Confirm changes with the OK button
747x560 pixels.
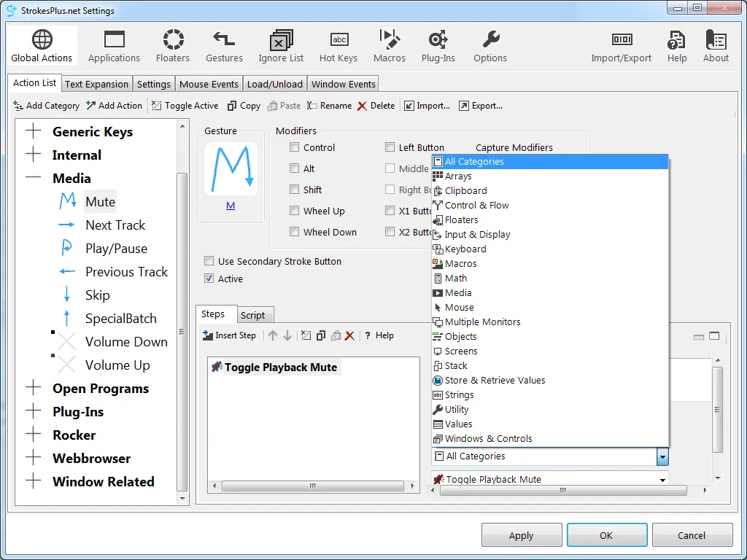point(606,534)
